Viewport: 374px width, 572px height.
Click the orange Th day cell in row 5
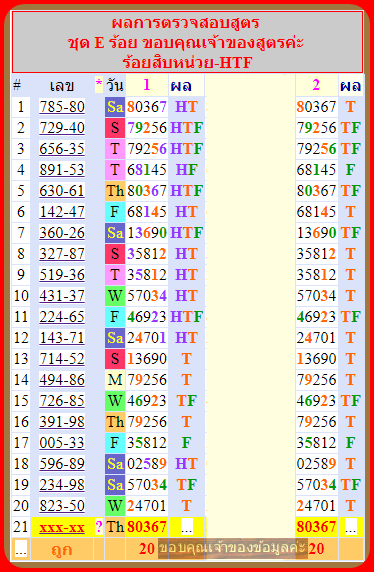pyautogui.click(x=115, y=191)
